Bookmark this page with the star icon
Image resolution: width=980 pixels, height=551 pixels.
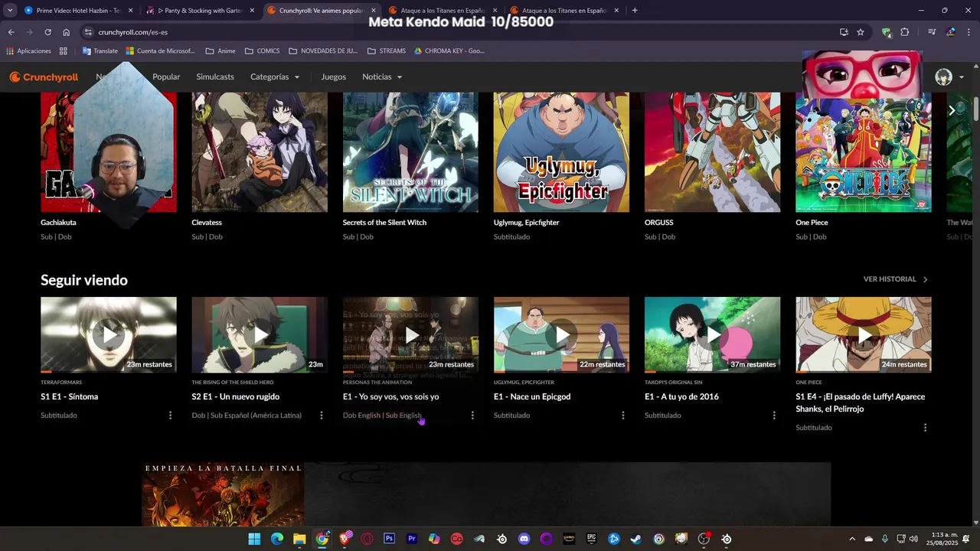[x=861, y=32]
